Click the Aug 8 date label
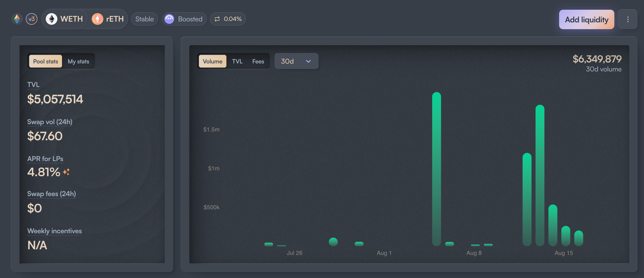The image size is (644, 278). coord(474,253)
